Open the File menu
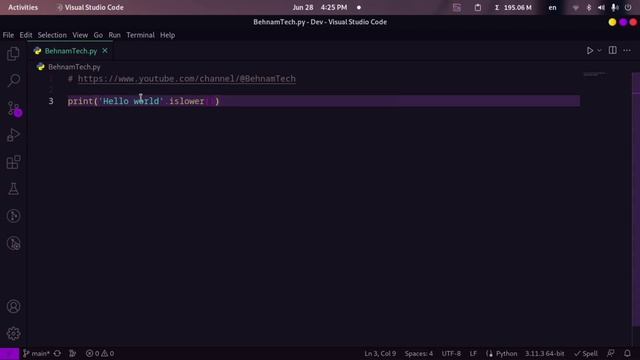 [8, 35]
